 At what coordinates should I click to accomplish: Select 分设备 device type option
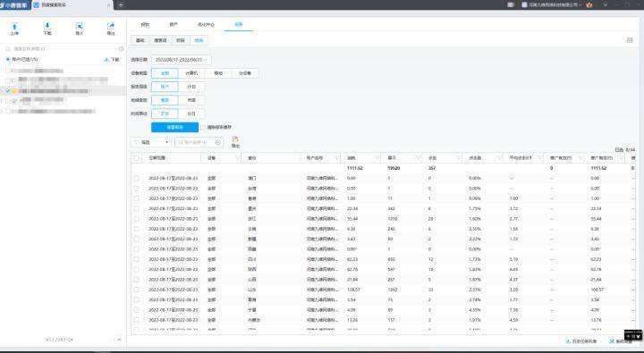pos(245,73)
